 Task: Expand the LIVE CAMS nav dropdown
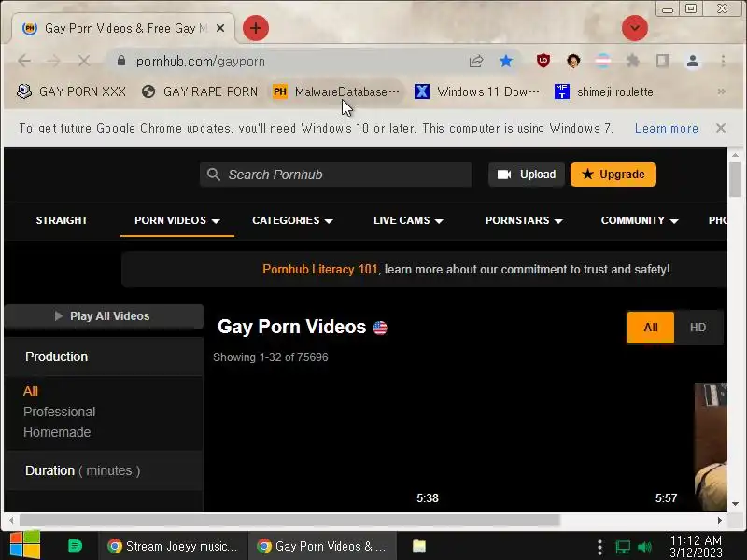pyautogui.click(x=408, y=220)
